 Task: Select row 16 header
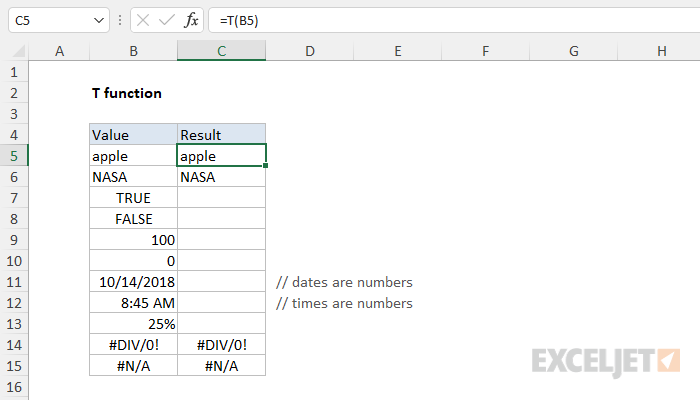point(14,387)
